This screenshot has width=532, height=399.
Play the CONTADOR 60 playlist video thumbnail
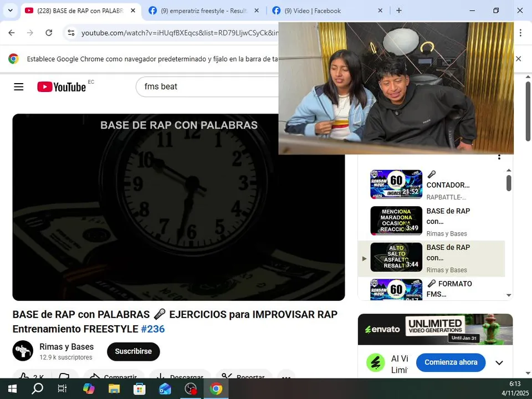(396, 184)
